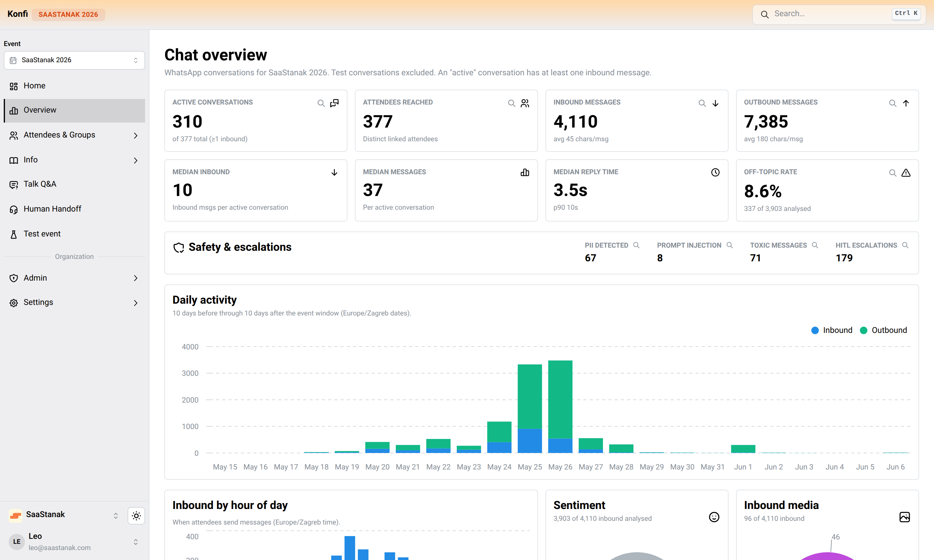
Task: Click the 7,385 outbound messages value
Action: (x=766, y=122)
